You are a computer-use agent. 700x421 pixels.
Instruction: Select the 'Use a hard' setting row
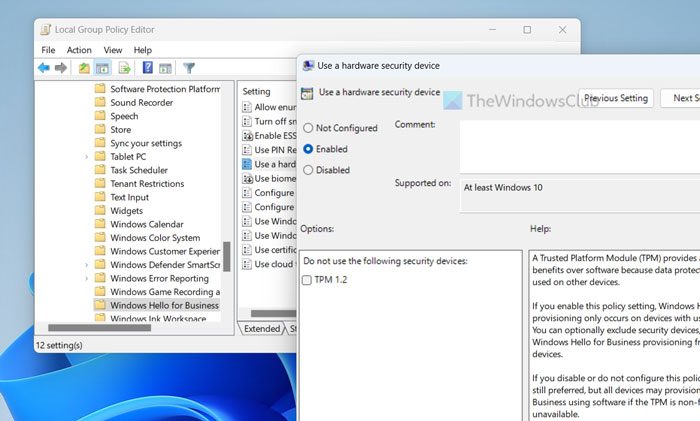coord(269,164)
